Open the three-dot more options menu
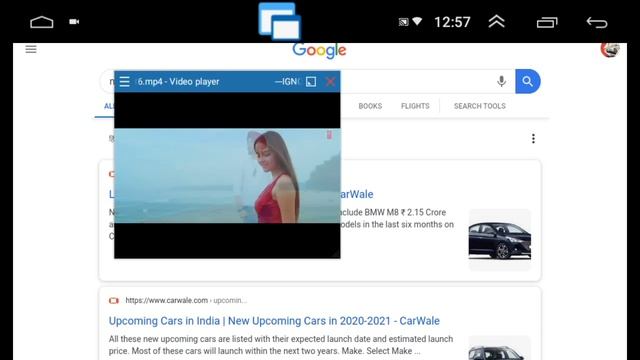The width and height of the screenshot is (640, 360). coord(533,139)
